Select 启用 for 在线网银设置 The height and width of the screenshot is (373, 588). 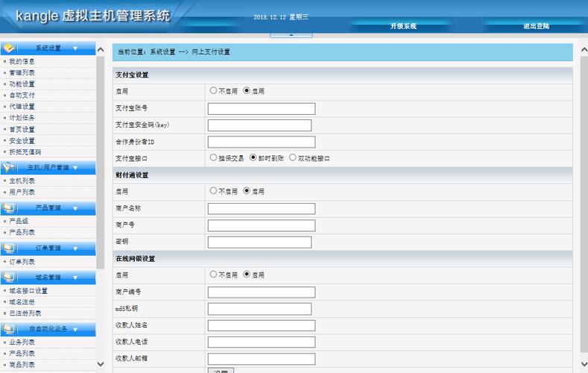247,275
